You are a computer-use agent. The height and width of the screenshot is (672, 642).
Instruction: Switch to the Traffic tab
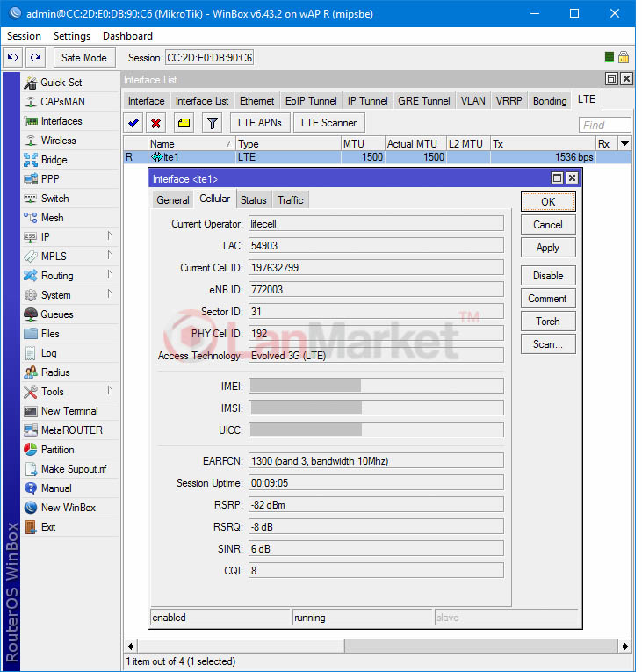291,200
